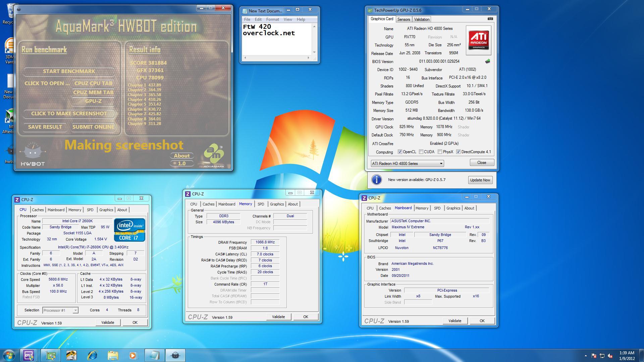Click the system tray volume speaker icon
The width and height of the screenshot is (644, 362).
pos(610,356)
